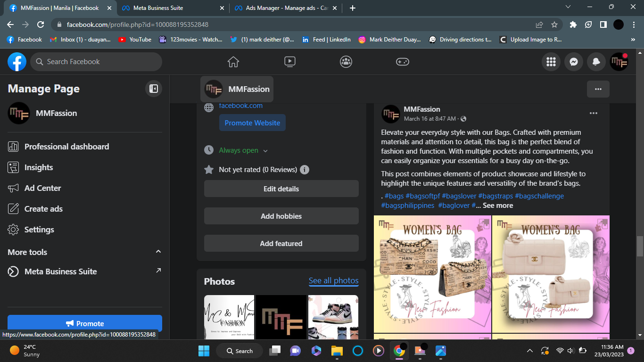Open page Settings in the sidebar
Viewport: 644px width, 362px height.
point(85,230)
